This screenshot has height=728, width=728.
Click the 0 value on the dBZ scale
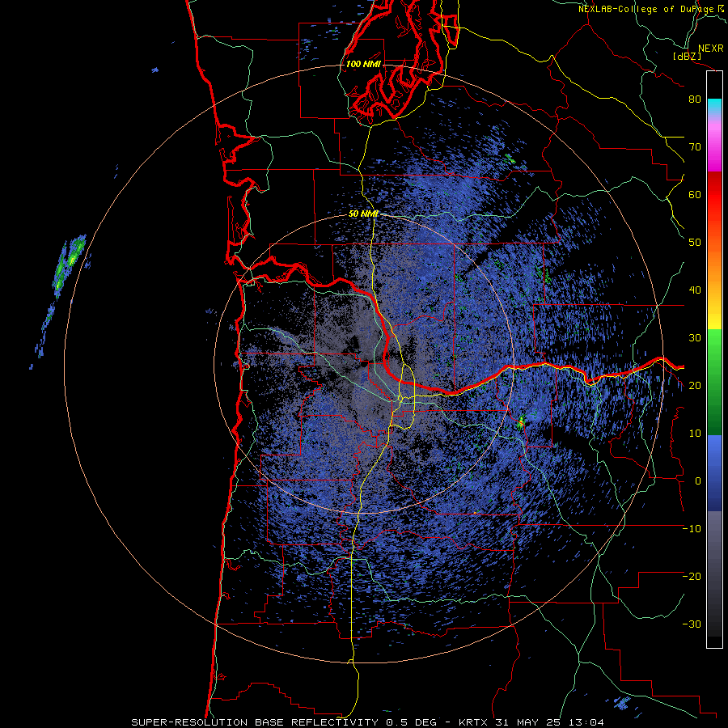698,481
